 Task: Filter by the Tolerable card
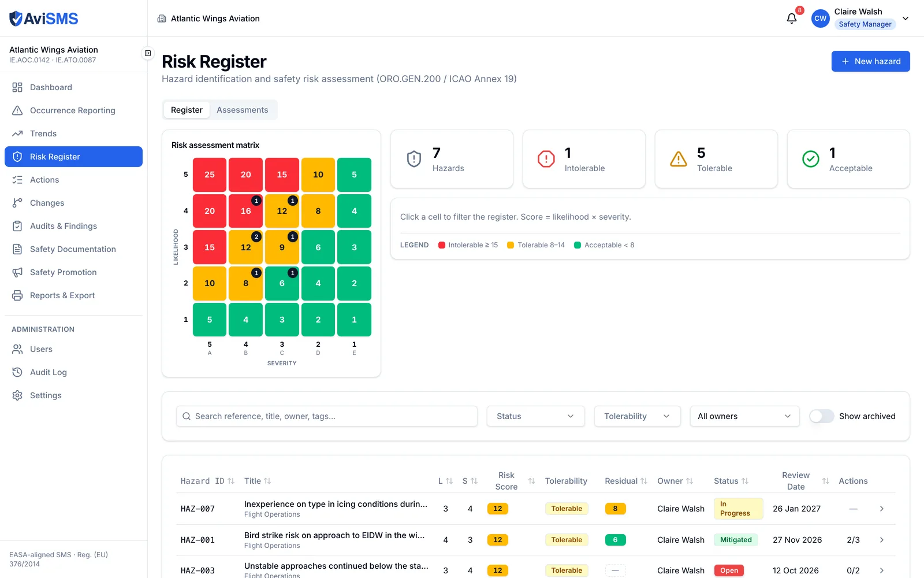pos(716,159)
